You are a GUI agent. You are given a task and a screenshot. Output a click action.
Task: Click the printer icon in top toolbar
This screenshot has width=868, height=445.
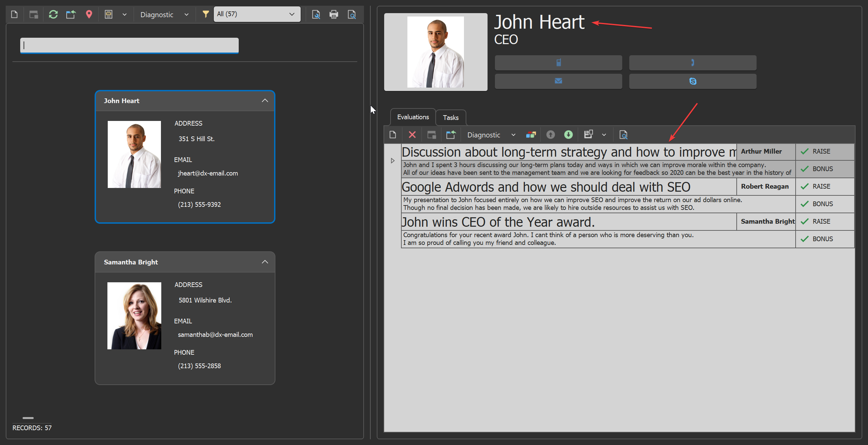click(x=334, y=14)
